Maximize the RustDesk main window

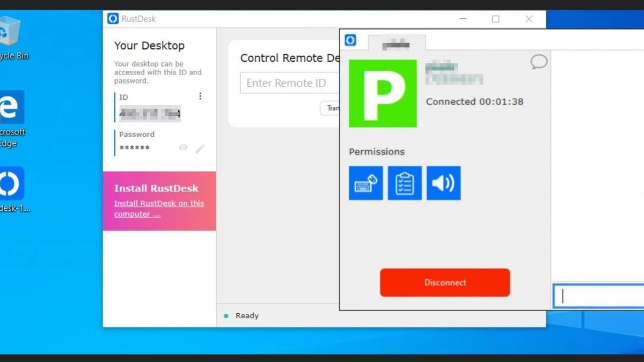pyautogui.click(x=495, y=19)
